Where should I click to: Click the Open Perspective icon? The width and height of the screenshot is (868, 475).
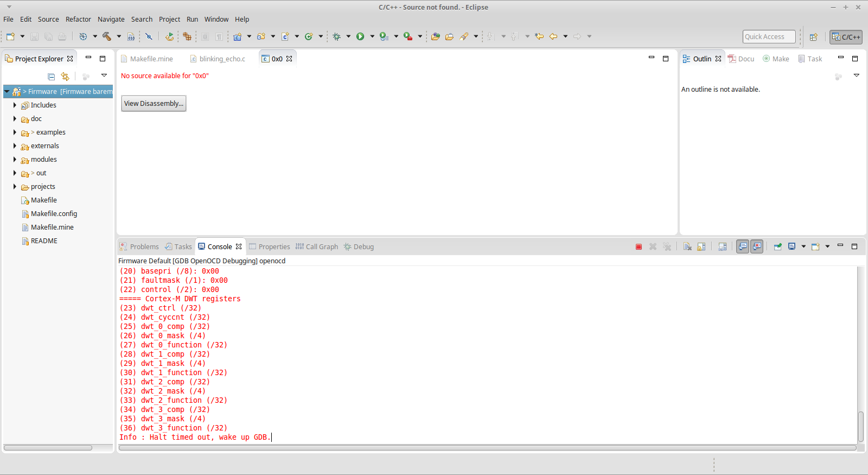tap(813, 37)
